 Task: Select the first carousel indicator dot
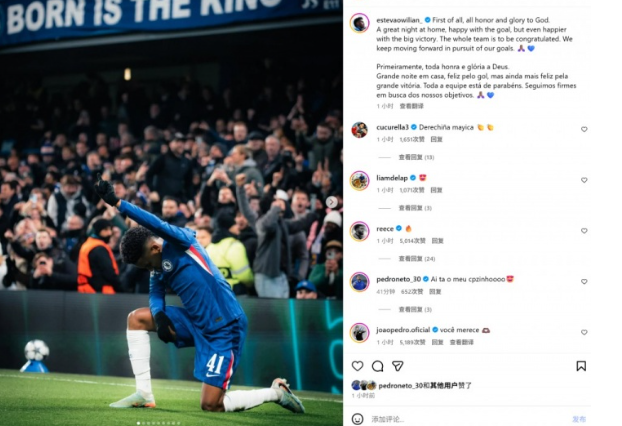[138, 423]
